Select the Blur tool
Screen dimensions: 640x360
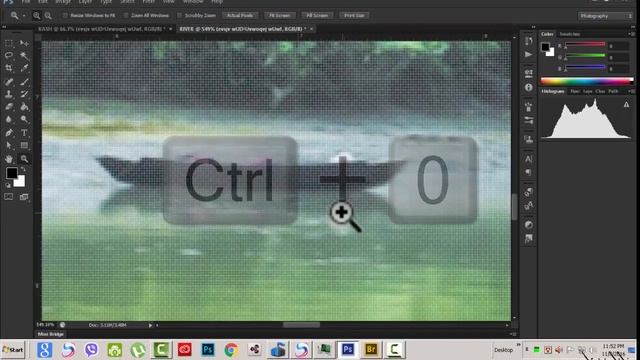(9, 119)
